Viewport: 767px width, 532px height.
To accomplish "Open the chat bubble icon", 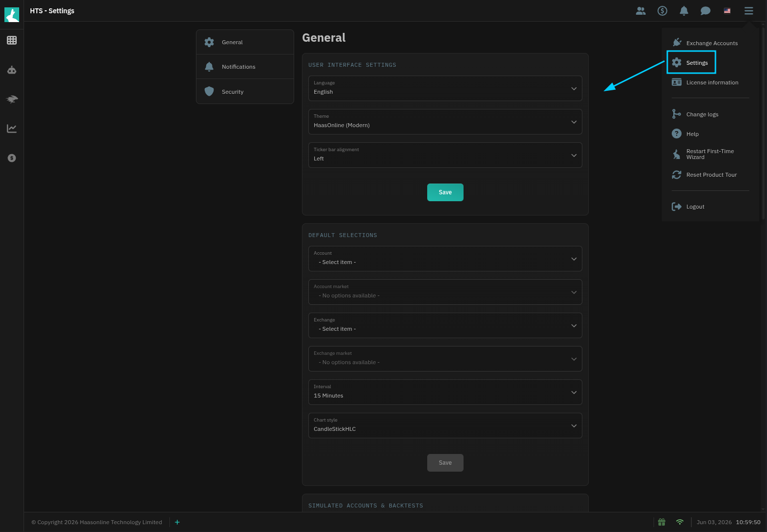I will [706, 11].
